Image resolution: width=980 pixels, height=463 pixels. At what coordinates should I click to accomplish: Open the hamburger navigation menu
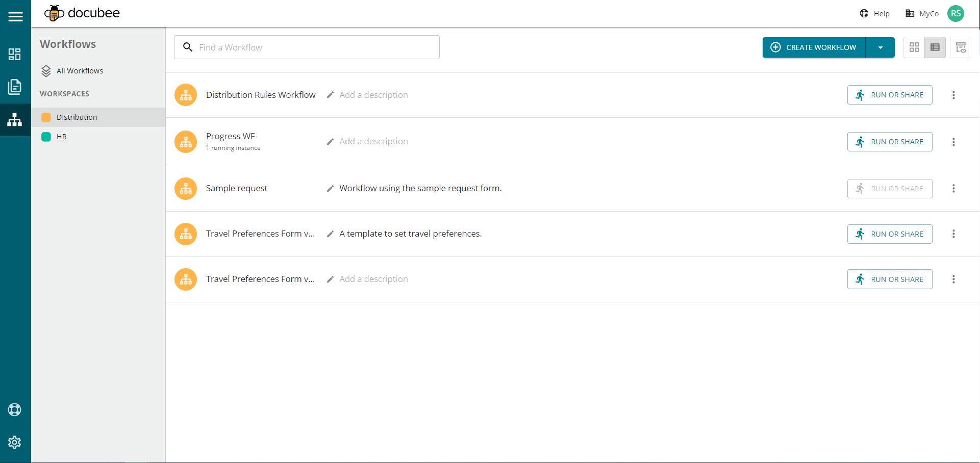[x=15, y=16]
